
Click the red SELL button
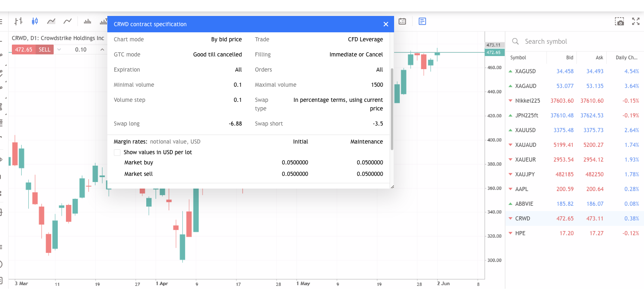tap(45, 49)
